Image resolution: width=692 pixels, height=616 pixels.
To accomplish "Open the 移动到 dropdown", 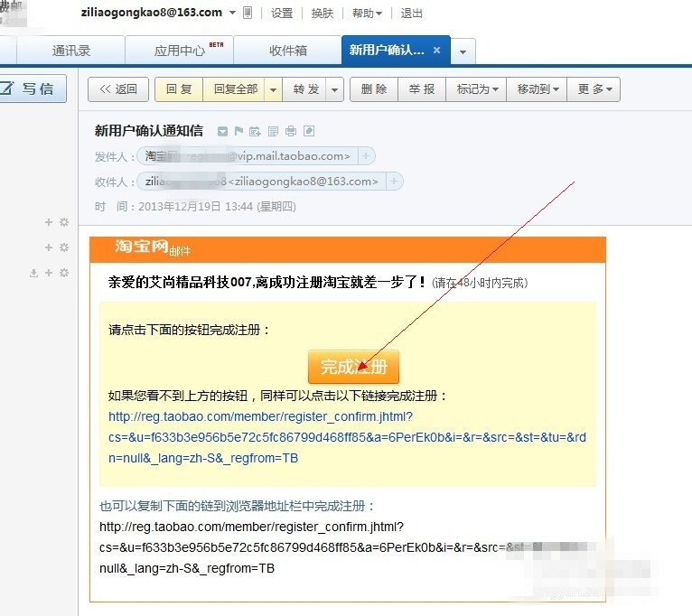I will pos(538,89).
